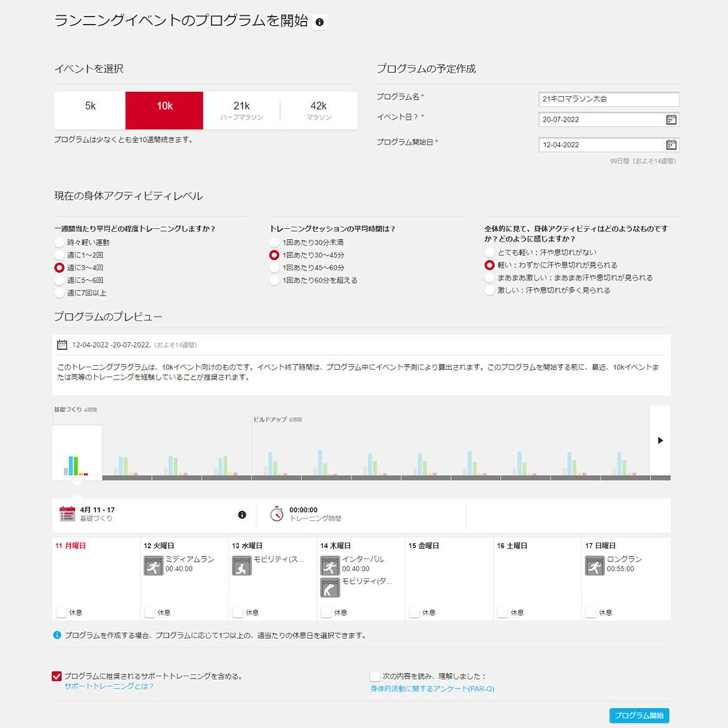Select 週に5〜6回 training frequency
728x728 pixels.
(59, 280)
